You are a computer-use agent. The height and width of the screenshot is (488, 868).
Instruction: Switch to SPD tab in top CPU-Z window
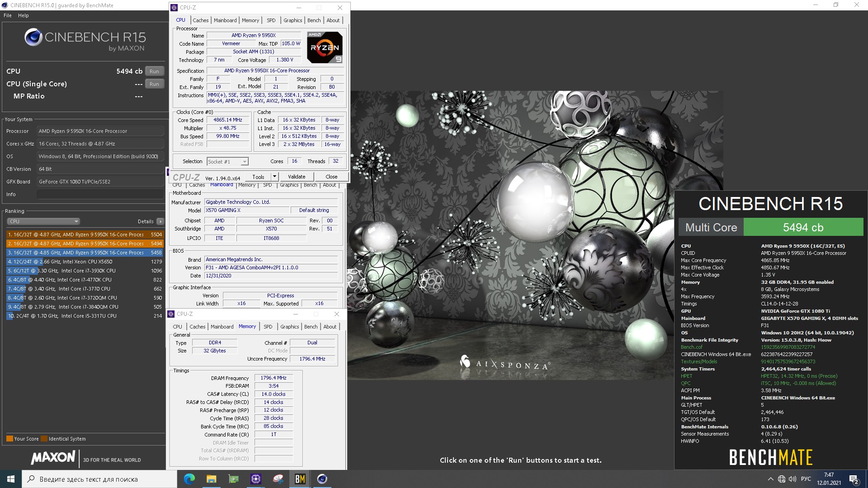(271, 20)
